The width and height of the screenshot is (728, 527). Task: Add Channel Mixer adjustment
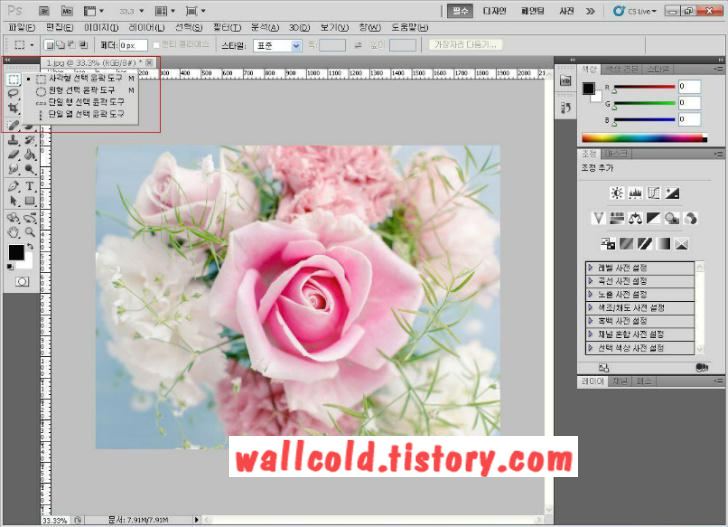coord(691,218)
